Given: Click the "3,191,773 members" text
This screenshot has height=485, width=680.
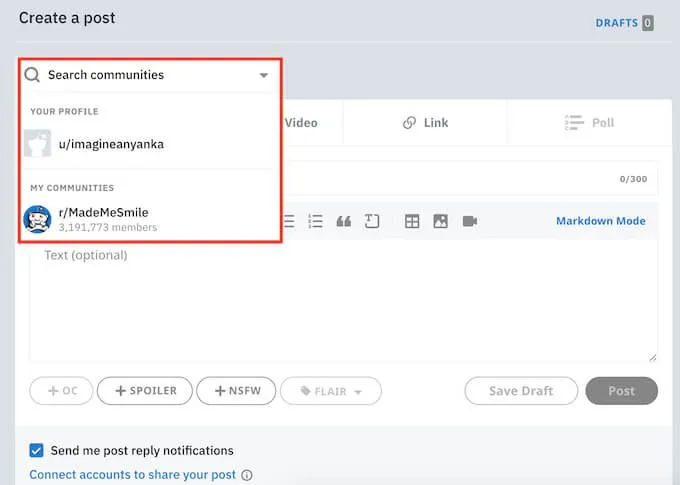Looking at the screenshot, I should pos(108,227).
